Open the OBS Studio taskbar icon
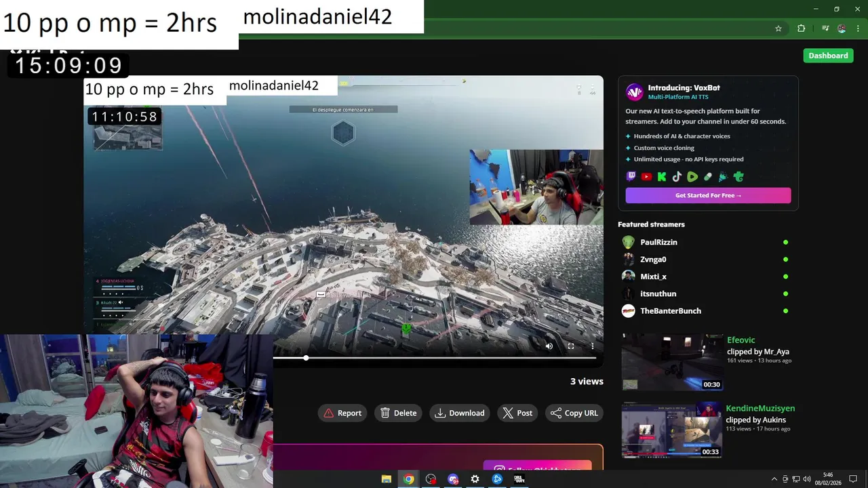Viewport: 868px width, 488px height. pos(431,479)
